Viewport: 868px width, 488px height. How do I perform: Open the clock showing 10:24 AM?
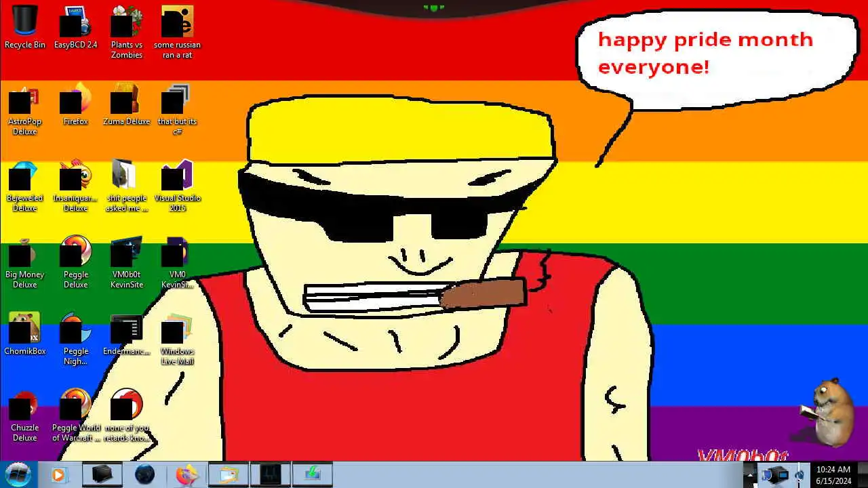tap(833, 474)
